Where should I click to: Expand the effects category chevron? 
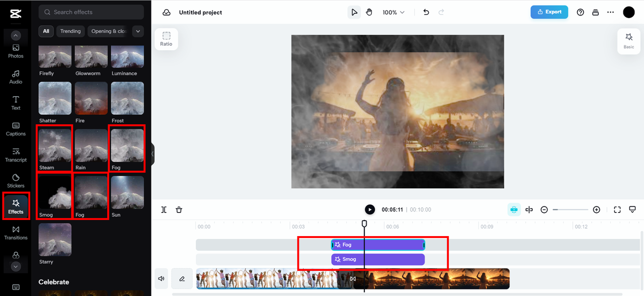[x=137, y=31]
